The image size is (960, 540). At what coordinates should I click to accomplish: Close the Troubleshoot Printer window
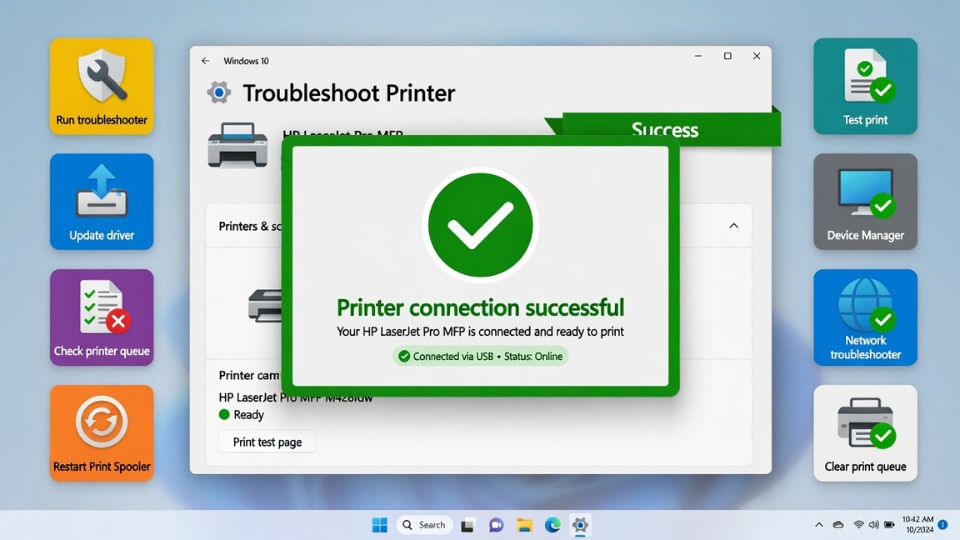click(757, 56)
